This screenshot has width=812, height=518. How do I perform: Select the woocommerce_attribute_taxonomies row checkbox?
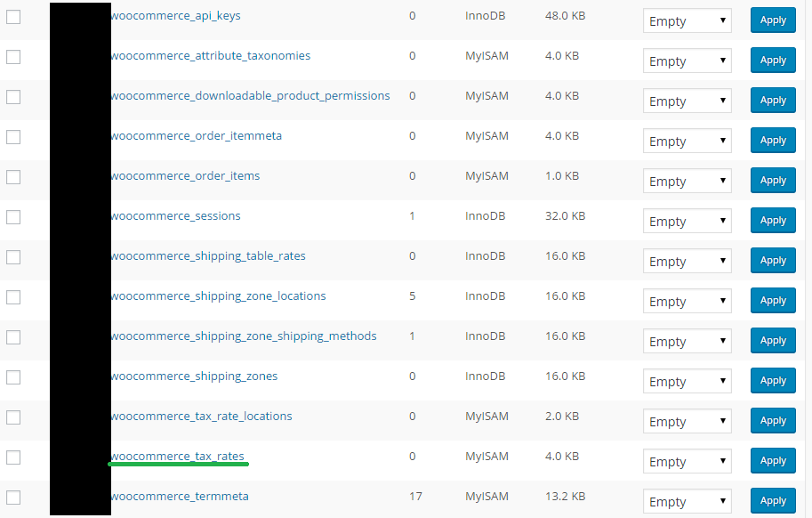tap(13, 56)
